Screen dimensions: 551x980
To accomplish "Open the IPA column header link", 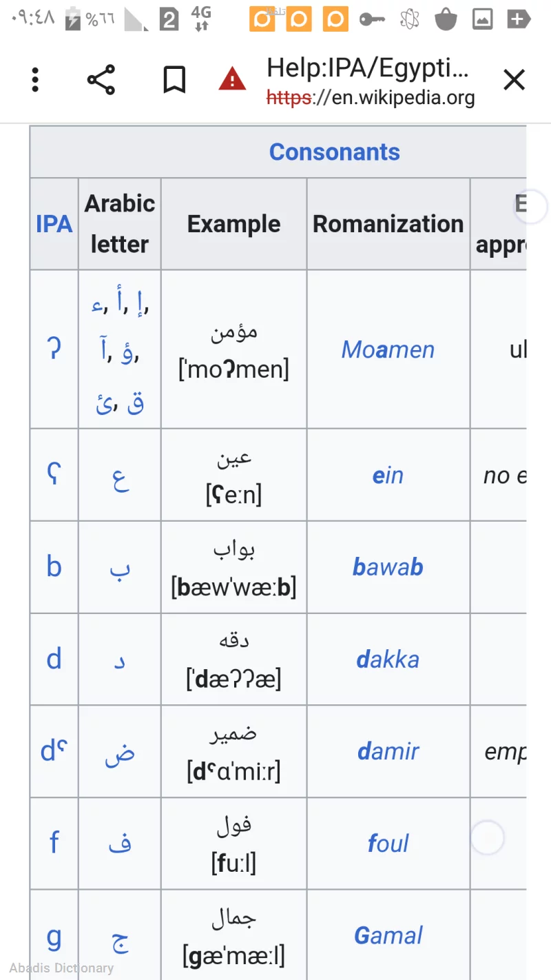I will coord(54,224).
